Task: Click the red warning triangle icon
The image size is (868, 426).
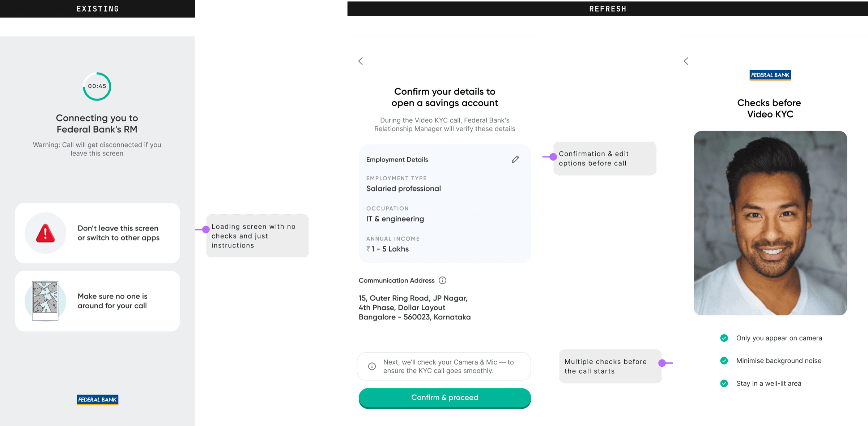Action: coord(46,233)
